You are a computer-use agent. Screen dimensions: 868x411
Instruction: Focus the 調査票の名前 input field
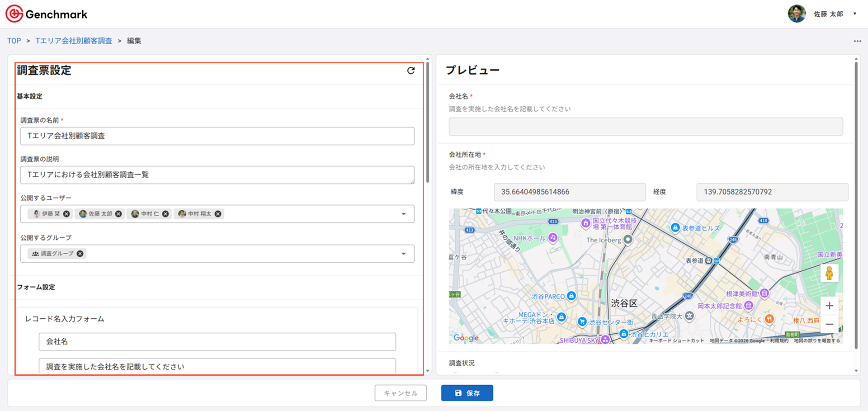click(x=217, y=136)
